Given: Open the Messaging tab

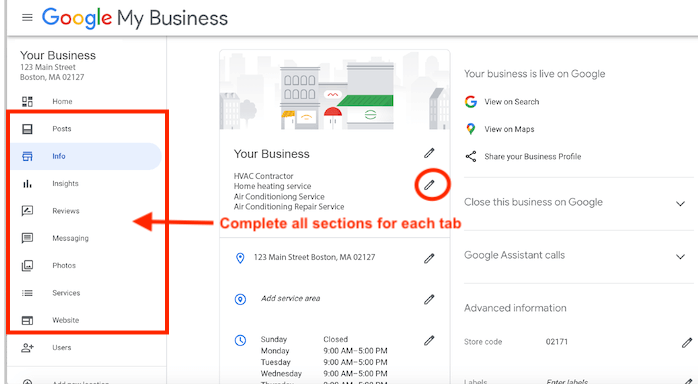Looking at the screenshot, I should click(x=70, y=238).
